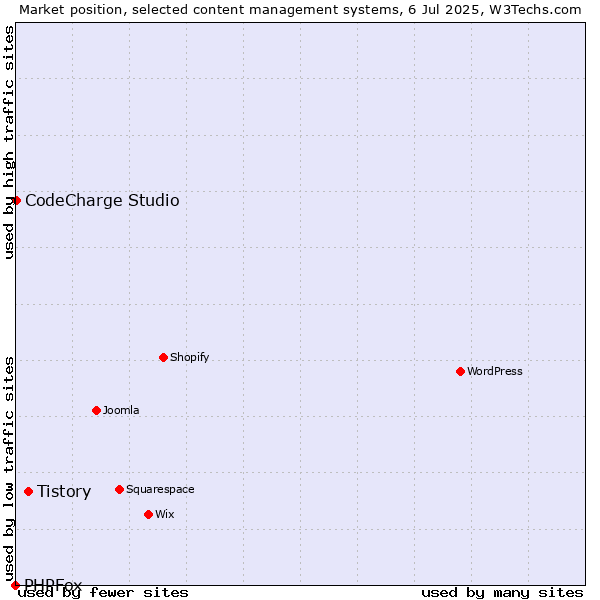
Task: Click the 'WordPress' label text
Action: pos(494,371)
